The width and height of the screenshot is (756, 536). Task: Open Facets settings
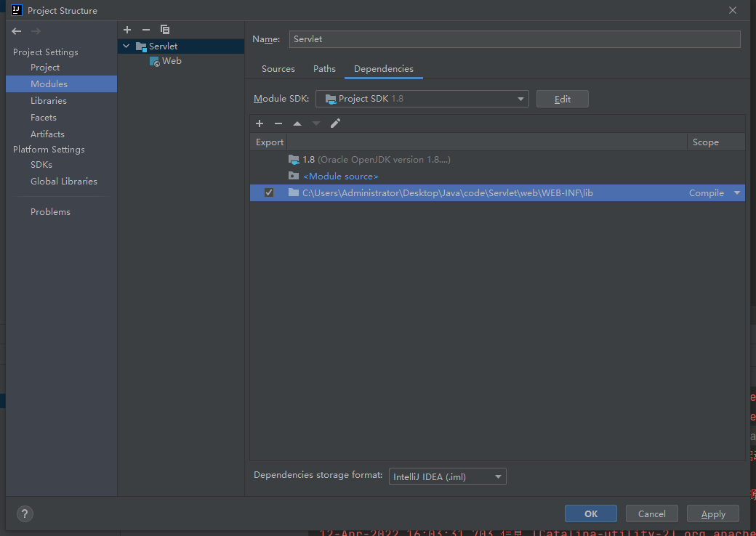[44, 118]
